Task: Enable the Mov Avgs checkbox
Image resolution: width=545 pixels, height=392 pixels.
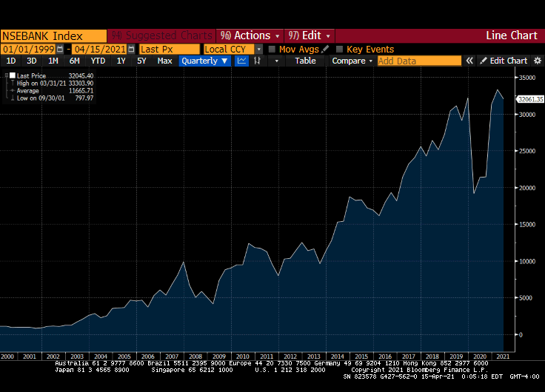Action: pos(272,49)
